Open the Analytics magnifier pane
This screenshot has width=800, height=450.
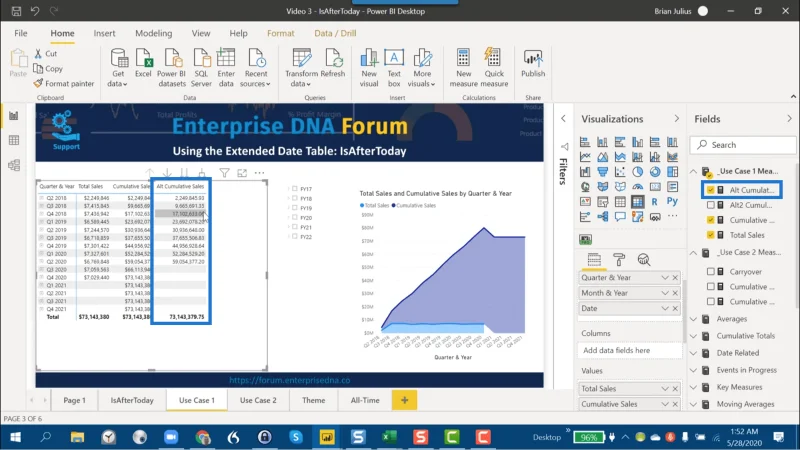point(644,260)
